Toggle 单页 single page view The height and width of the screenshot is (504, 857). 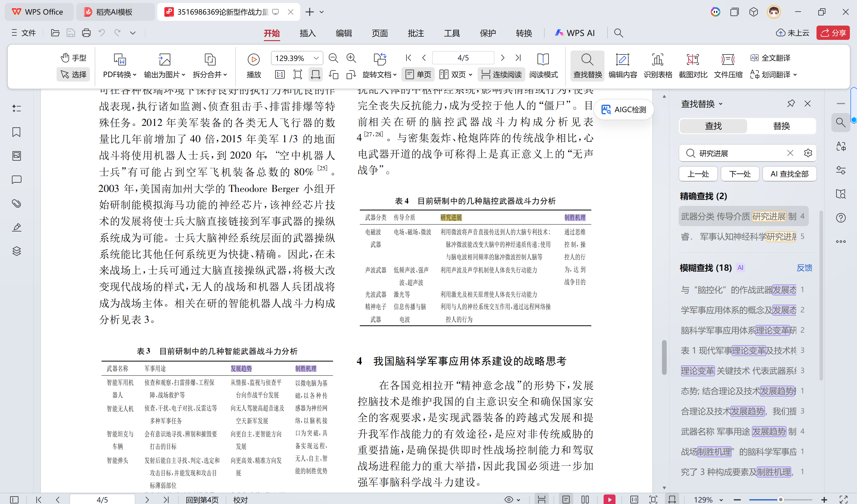click(419, 74)
